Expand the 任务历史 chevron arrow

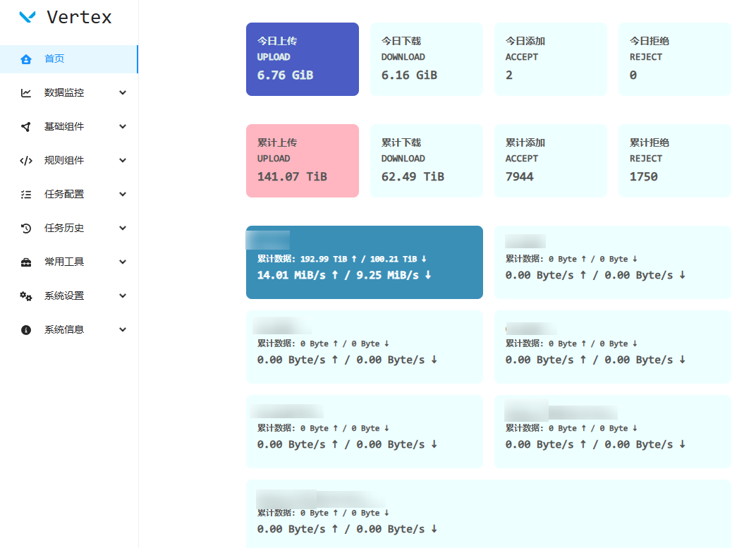coord(123,229)
